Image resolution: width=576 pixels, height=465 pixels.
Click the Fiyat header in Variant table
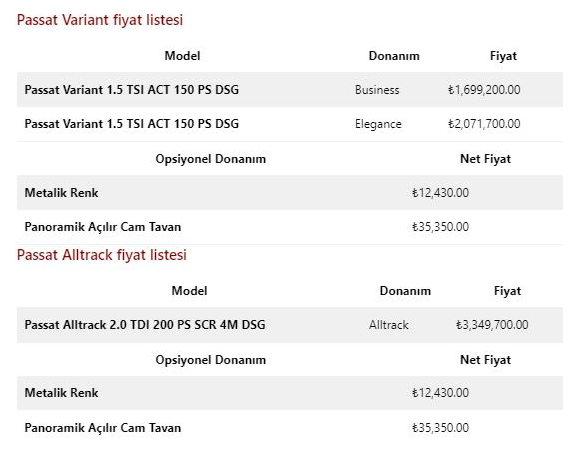503,56
